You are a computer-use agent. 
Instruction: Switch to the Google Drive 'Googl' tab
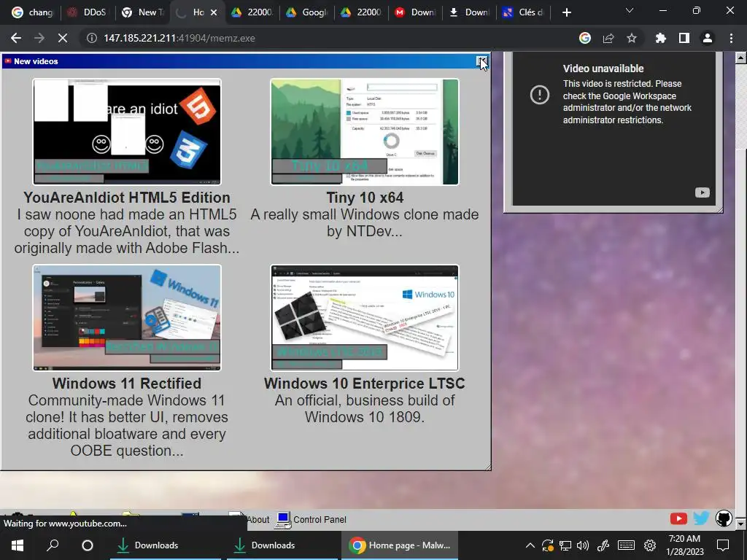pos(306,12)
